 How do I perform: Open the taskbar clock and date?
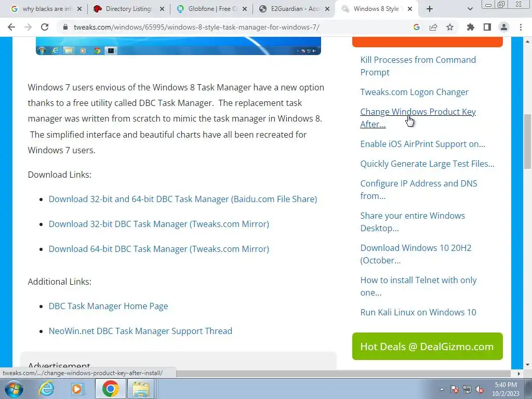point(506,389)
